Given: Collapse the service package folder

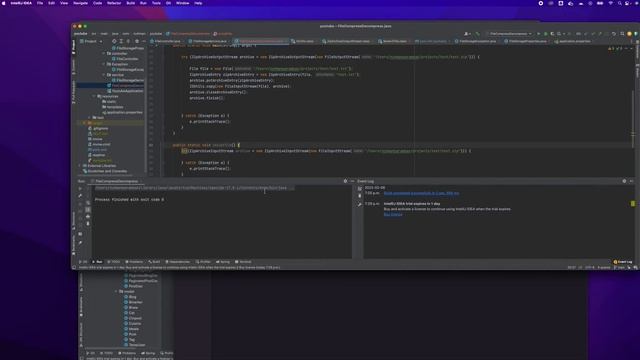Looking at the screenshot, I should pos(104,75).
